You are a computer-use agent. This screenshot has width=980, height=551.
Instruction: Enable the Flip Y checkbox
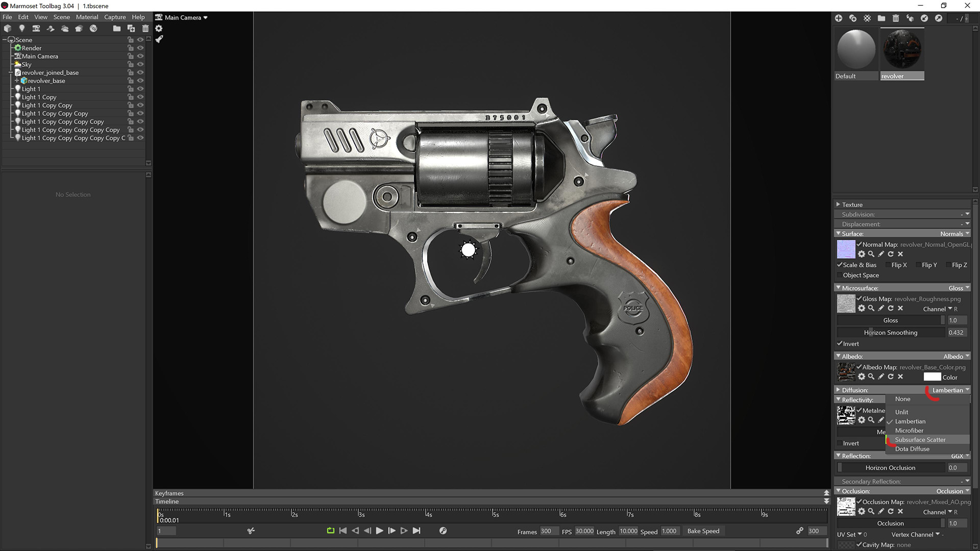point(919,265)
